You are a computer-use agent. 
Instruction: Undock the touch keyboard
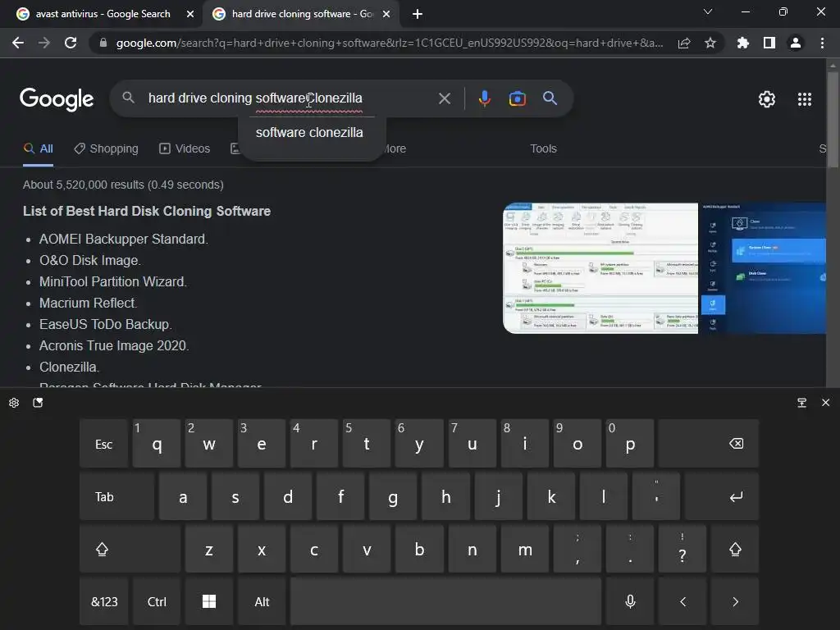(x=802, y=403)
